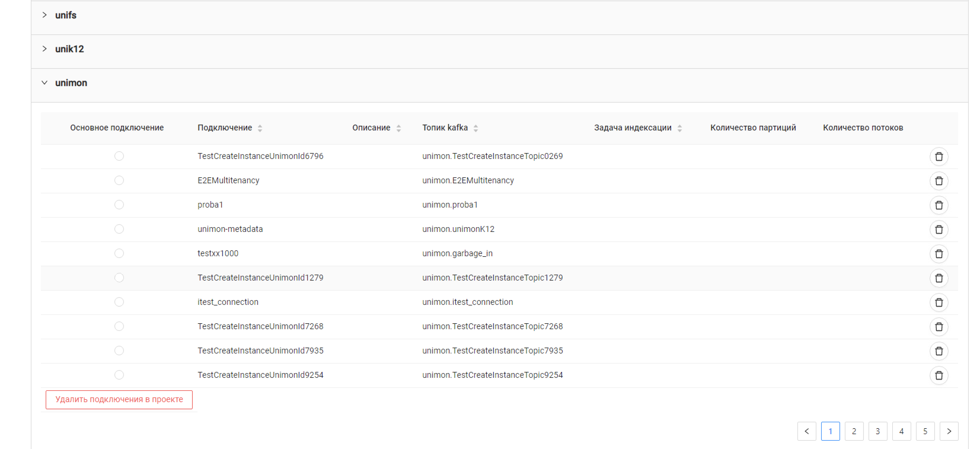This screenshot has height=449, width=980.
Task: Sort by Топик kafka column arrows
Action: [475, 128]
